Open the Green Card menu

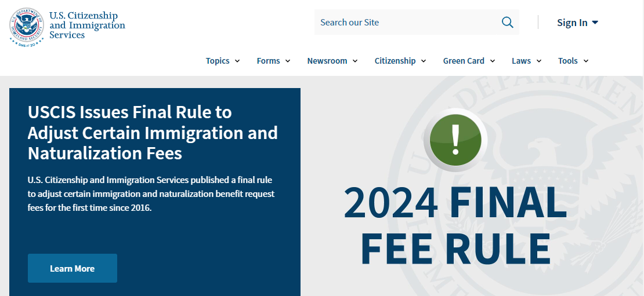point(469,61)
